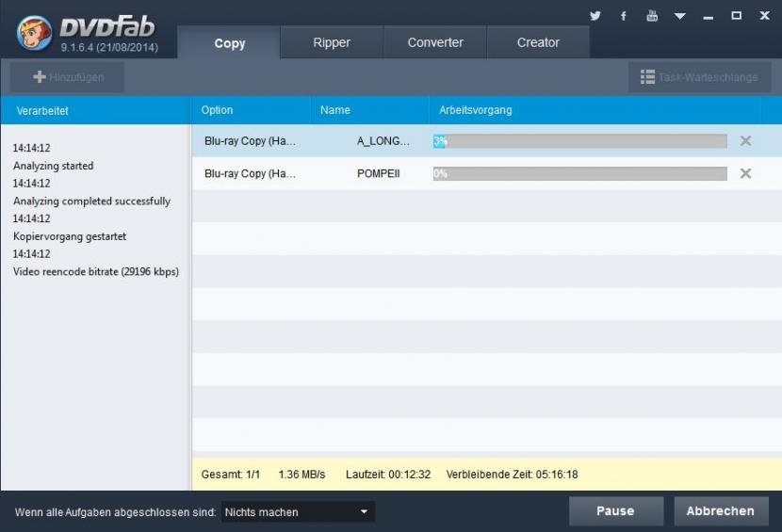This screenshot has width=782, height=532.
Task: Click the Hinzufügen add button
Action: point(68,77)
